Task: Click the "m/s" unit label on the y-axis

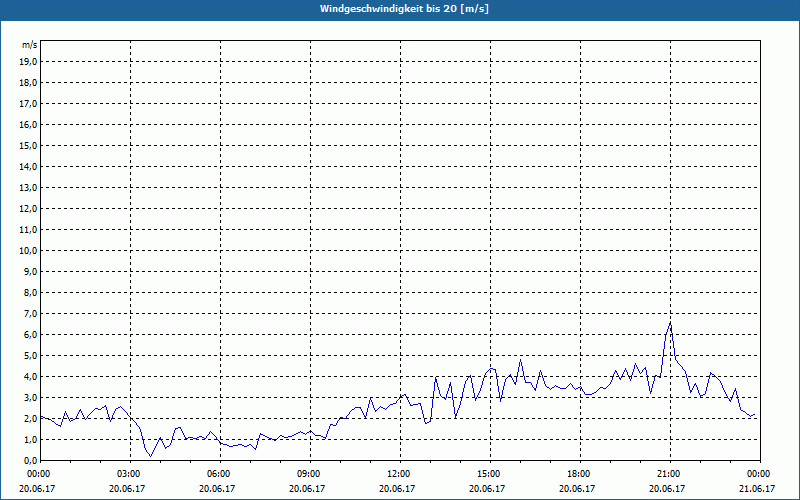Action: click(x=29, y=45)
